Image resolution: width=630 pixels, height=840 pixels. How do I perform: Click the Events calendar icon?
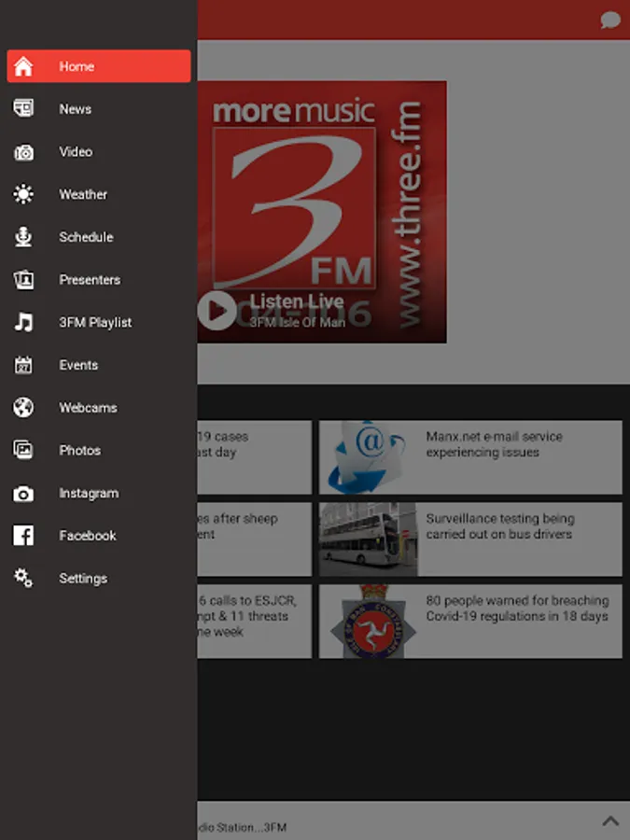[x=23, y=365]
